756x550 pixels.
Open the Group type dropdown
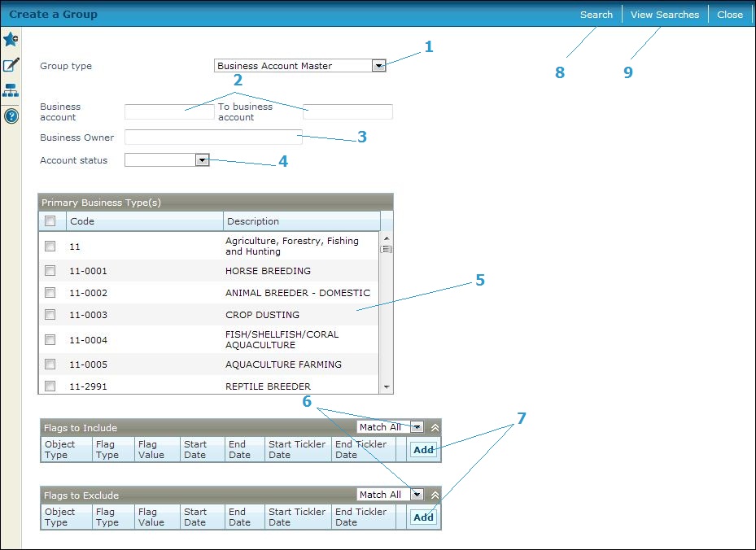[379, 66]
